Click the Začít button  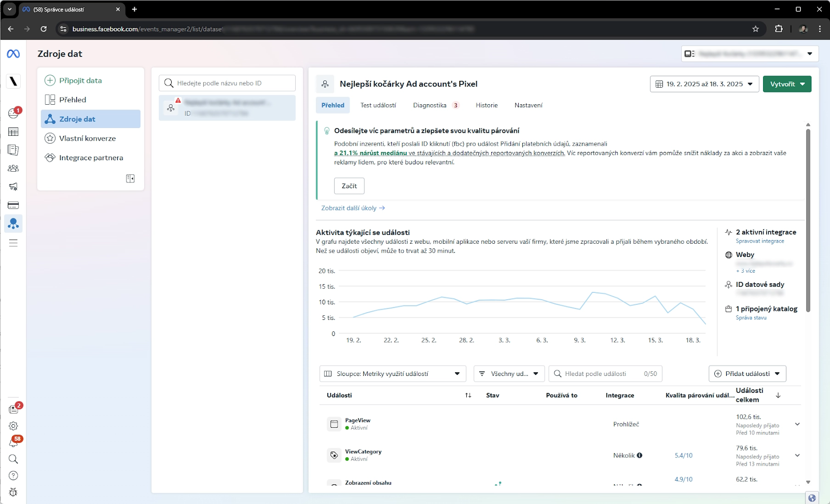[x=349, y=186]
